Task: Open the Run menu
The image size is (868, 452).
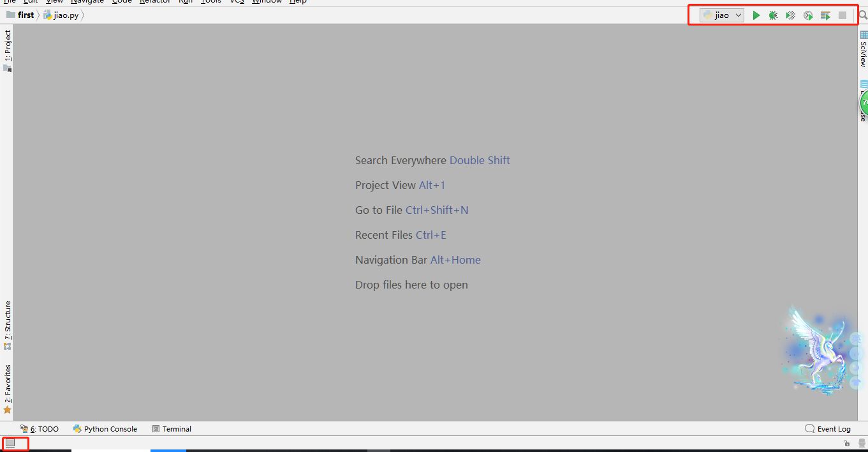Action: click(x=186, y=2)
